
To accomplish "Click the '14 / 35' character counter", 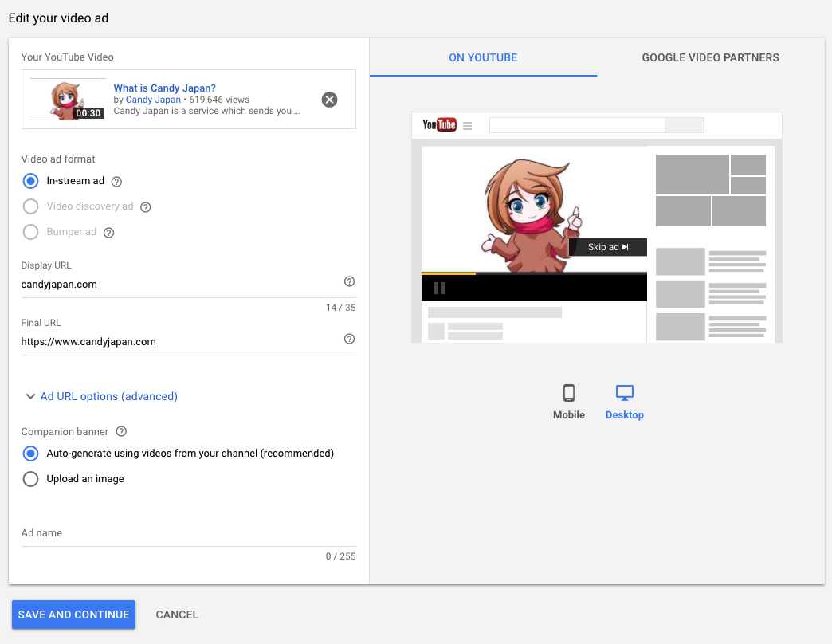I will pyautogui.click(x=340, y=308).
